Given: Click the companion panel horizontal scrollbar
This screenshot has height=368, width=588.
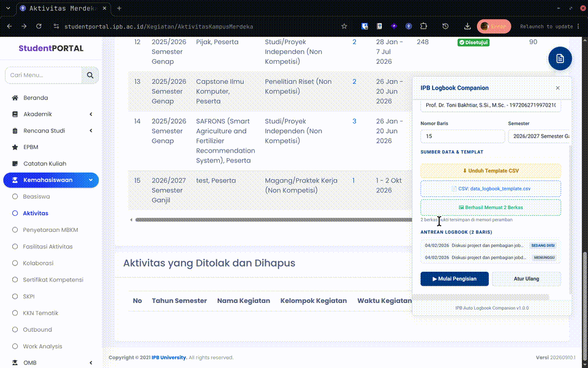Looking at the screenshot, I should [481, 297].
